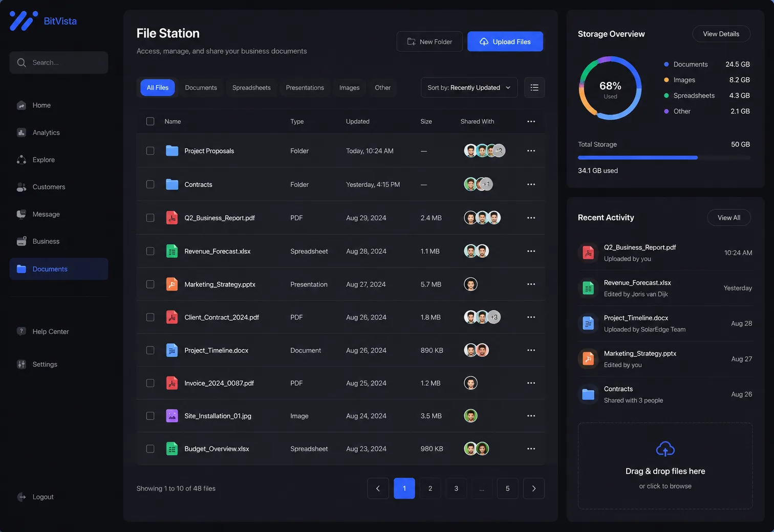774x532 pixels.
Task: Click the Logout icon
Action: (x=21, y=497)
